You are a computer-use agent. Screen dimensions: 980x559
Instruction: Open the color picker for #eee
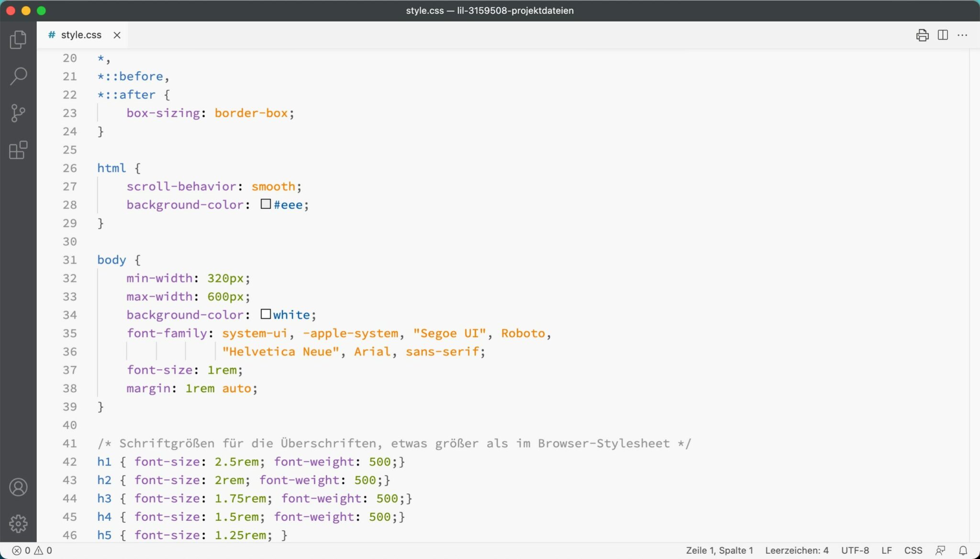click(x=266, y=204)
